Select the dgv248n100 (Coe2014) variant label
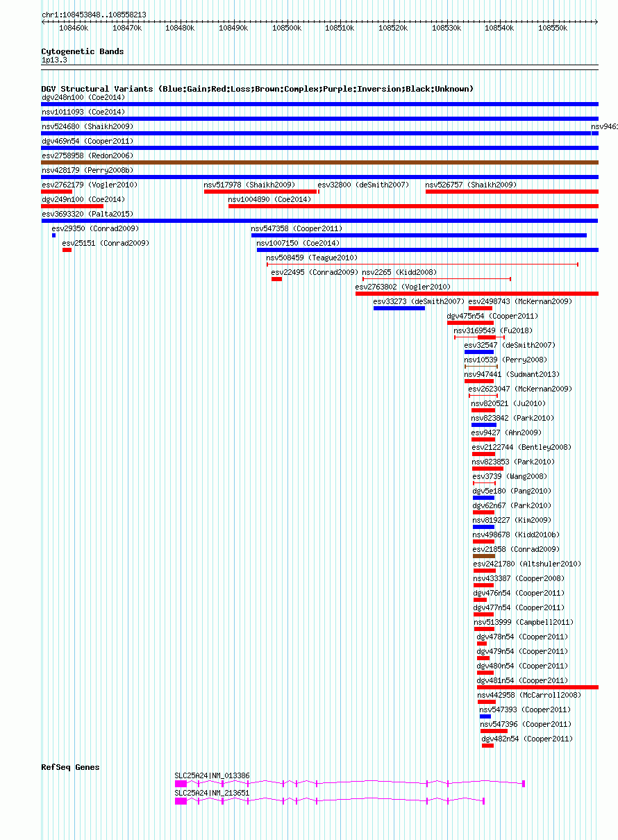Image resolution: width=618 pixels, height=840 pixels. pyautogui.click(x=83, y=97)
